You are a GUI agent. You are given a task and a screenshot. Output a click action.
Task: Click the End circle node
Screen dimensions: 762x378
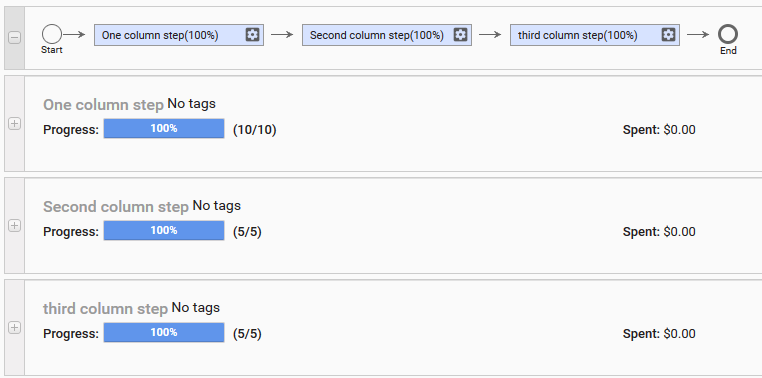pos(727,34)
